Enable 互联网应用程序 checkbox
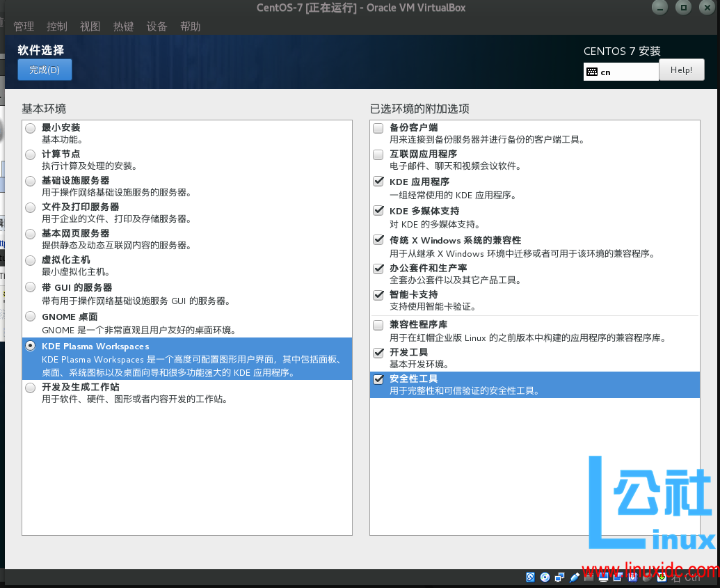The width and height of the screenshot is (720, 588). pyautogui.click(x=378, y=154)
